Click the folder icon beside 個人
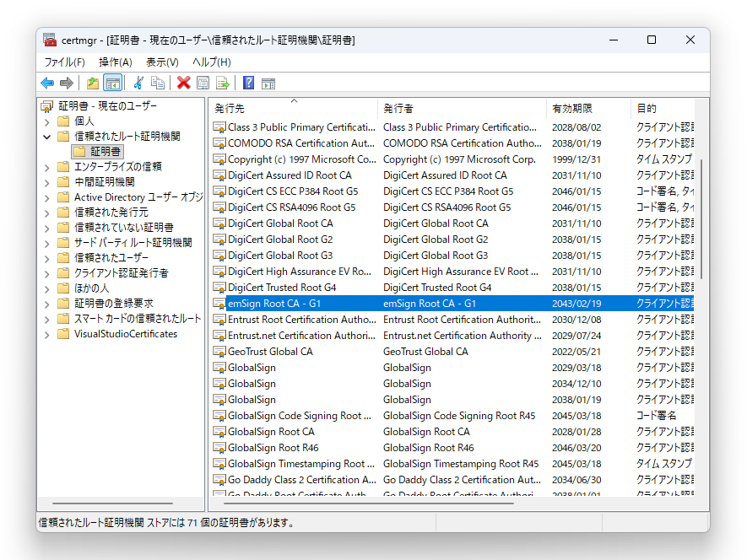 63,121
